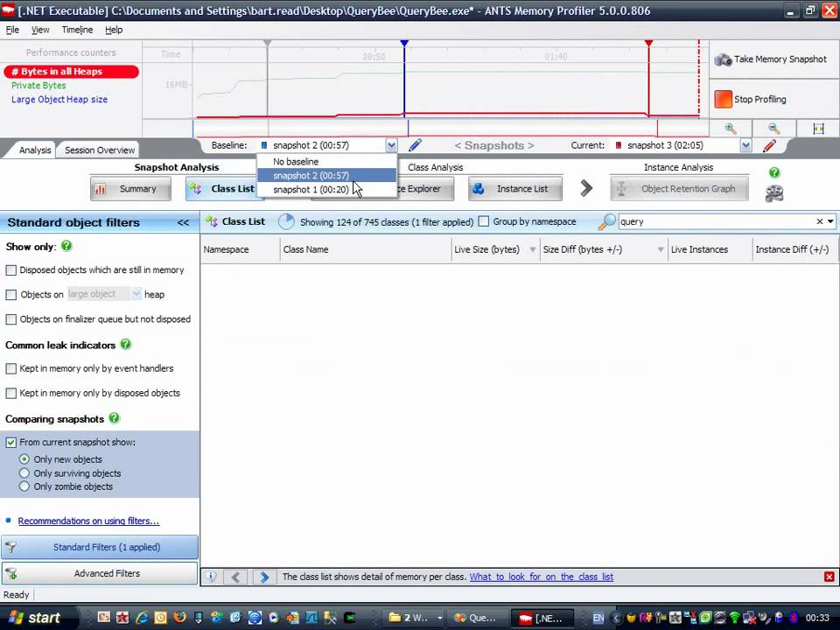
Task: Select the # Bytes in all Heaps counter
Action: click(71, 72)
